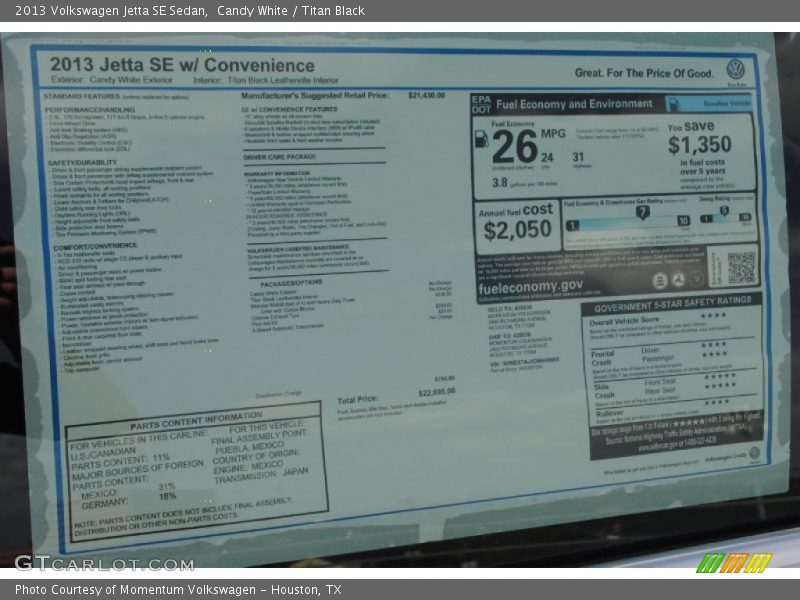Click the '2013 Jetta SE w/ Convenience' heading

click(182, 65)
